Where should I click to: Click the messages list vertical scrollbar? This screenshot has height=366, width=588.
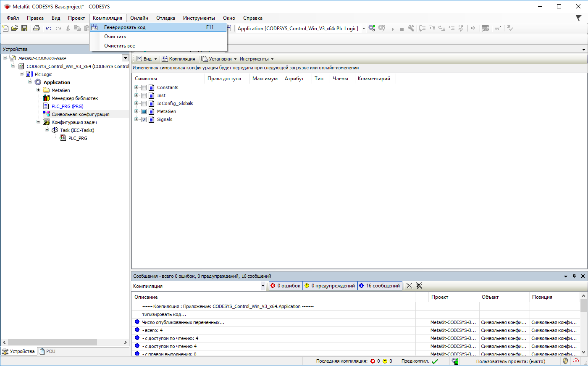(583, 324)
